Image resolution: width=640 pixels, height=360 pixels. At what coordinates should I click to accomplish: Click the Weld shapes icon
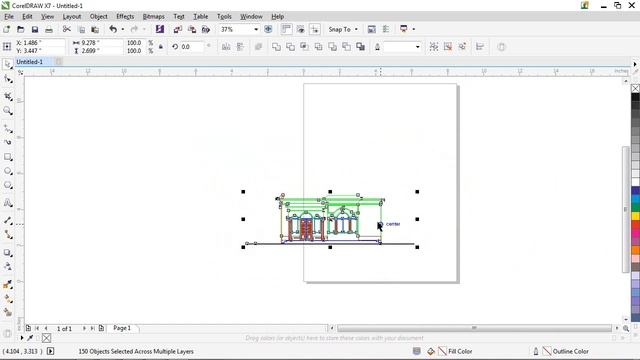point(276,47)
